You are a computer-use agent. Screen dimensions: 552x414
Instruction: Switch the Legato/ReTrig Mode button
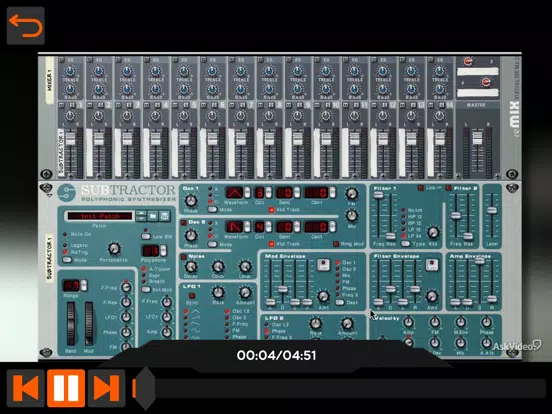[67, 260]
